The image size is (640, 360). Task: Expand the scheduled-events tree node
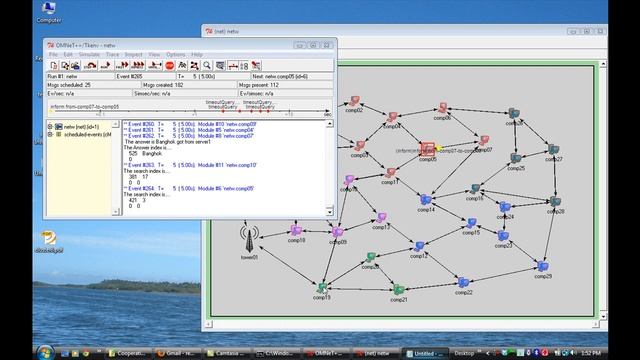[50, 134]
